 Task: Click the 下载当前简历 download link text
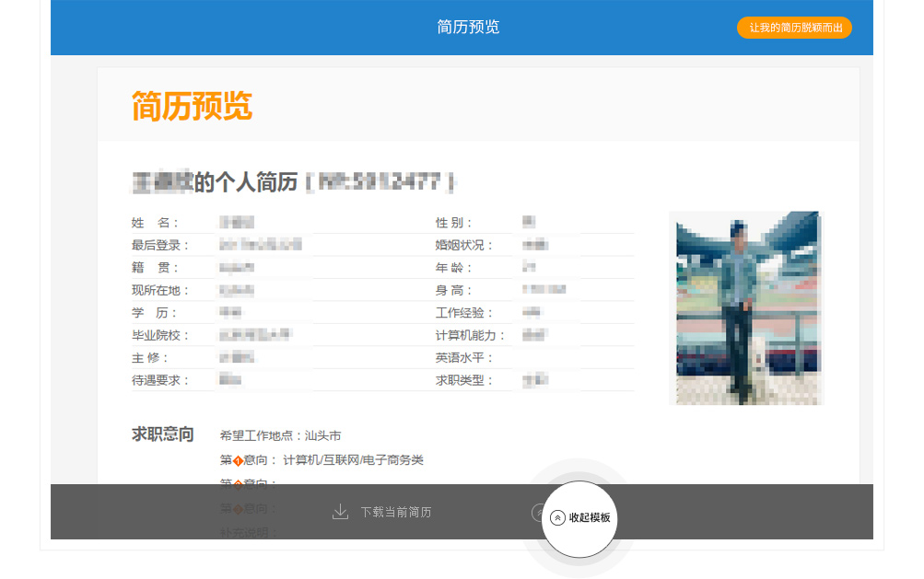click(395, 512)
